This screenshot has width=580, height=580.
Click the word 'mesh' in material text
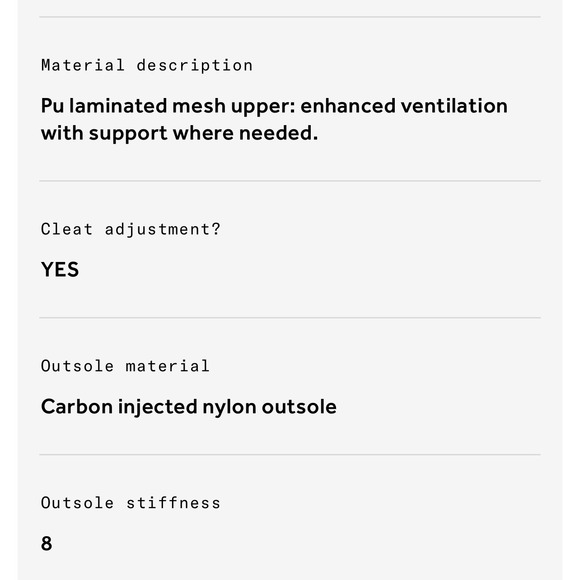pyautogui.click(x=199, y=106)
